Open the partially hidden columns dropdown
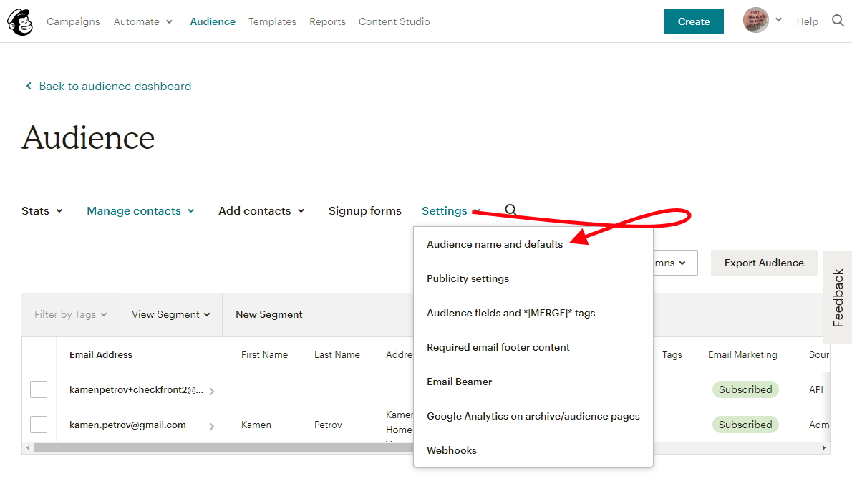Viewport: 852px width, 504px height. [x=675, y=263]
